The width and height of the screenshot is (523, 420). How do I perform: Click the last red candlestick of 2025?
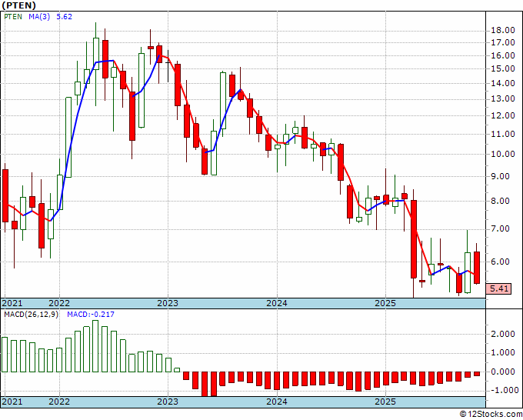click(477, 268)
